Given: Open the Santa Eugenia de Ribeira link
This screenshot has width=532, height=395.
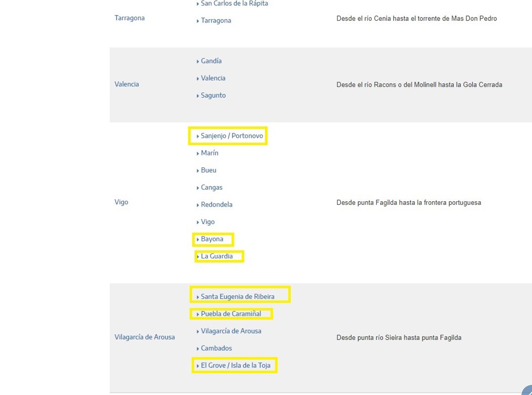Looking at the screenshot, I should point(237,297).
